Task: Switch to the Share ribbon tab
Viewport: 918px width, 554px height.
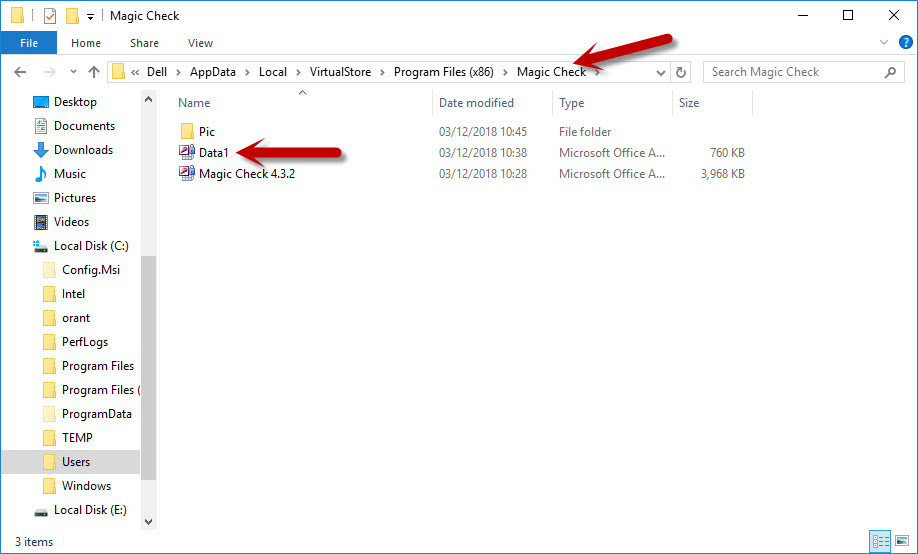Action: pos(144,43)
